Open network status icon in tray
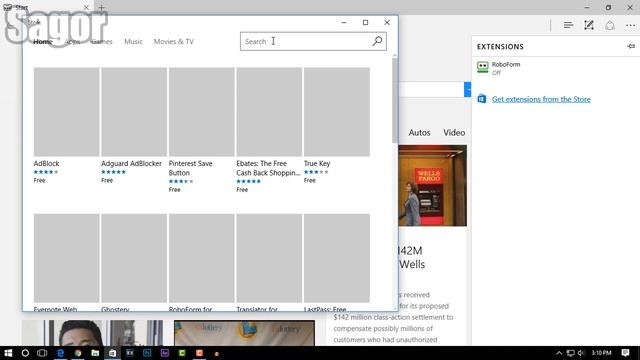Viewport: 640px width, 360px height. (570, 353)
